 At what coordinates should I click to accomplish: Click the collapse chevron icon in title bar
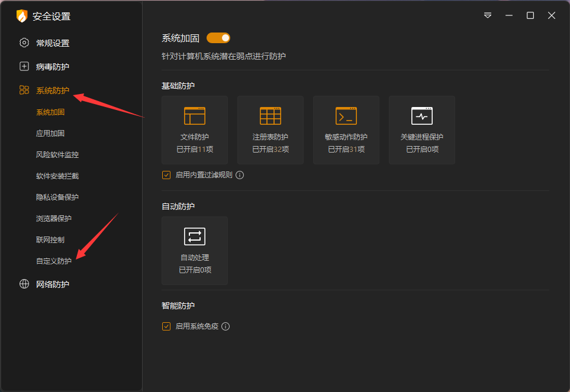[x=487, y=15]
